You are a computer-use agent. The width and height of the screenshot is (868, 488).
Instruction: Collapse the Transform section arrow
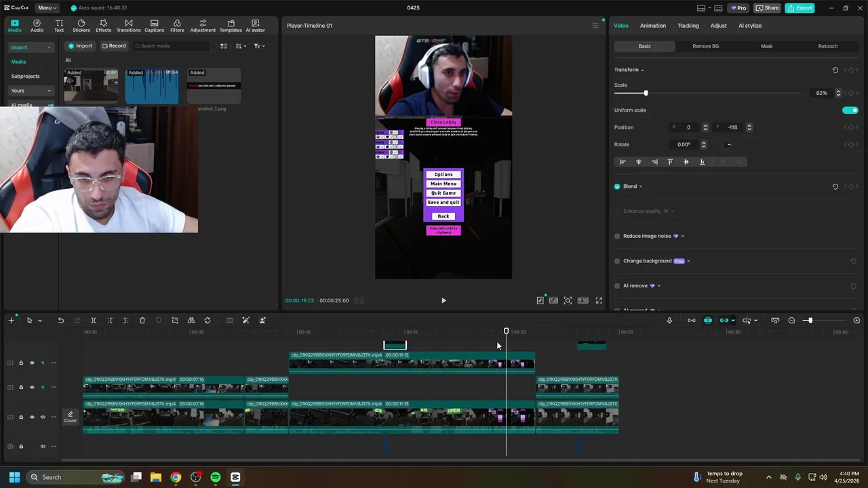tap(642, 70)
